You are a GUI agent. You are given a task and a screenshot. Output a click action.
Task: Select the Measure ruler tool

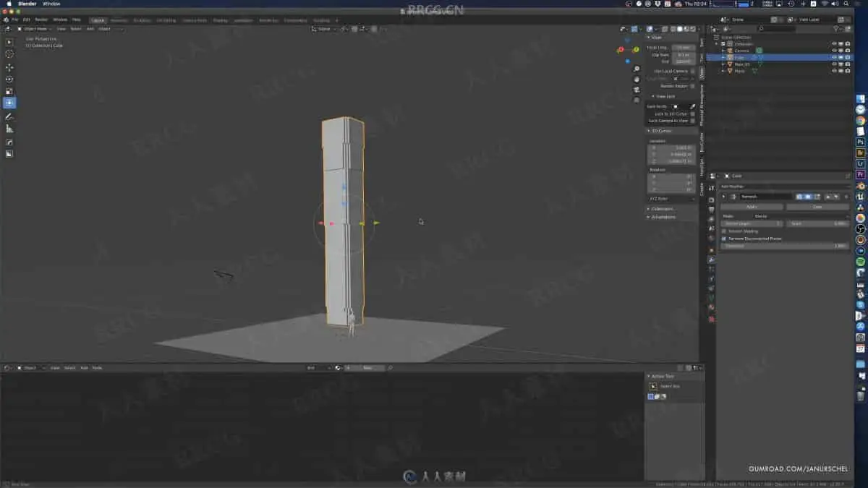[9, 129]
